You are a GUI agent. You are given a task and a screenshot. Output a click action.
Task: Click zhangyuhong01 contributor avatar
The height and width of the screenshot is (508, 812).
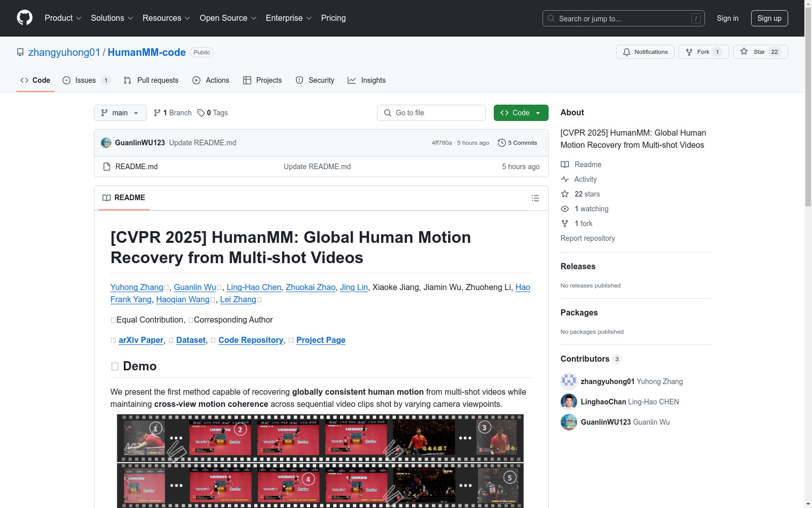[569, 382]
